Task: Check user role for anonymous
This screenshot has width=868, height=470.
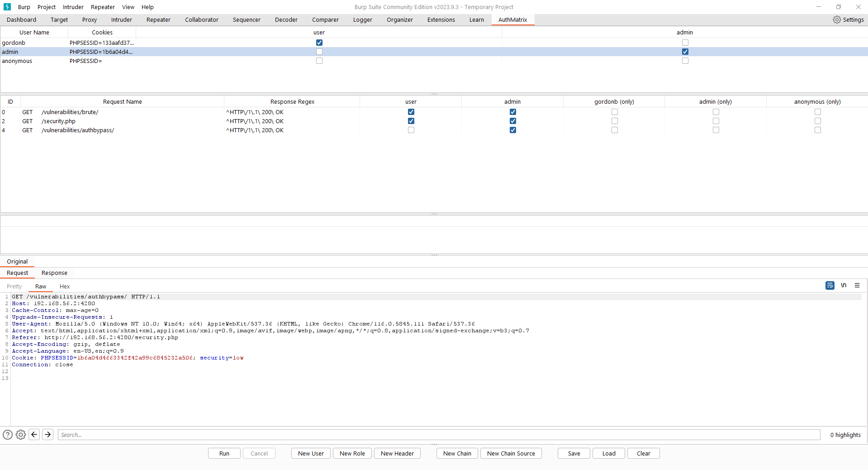Action: (x=319, y=61)
